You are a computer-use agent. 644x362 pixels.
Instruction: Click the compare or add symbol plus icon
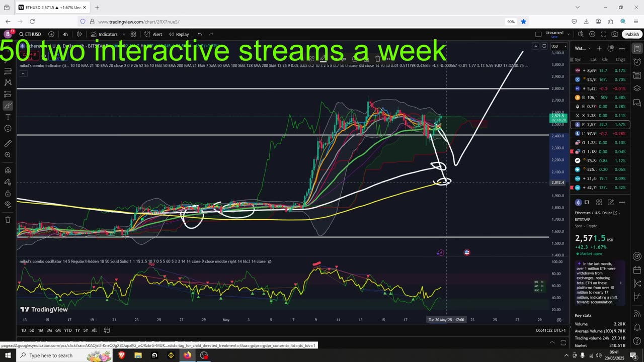click(51, 34)
